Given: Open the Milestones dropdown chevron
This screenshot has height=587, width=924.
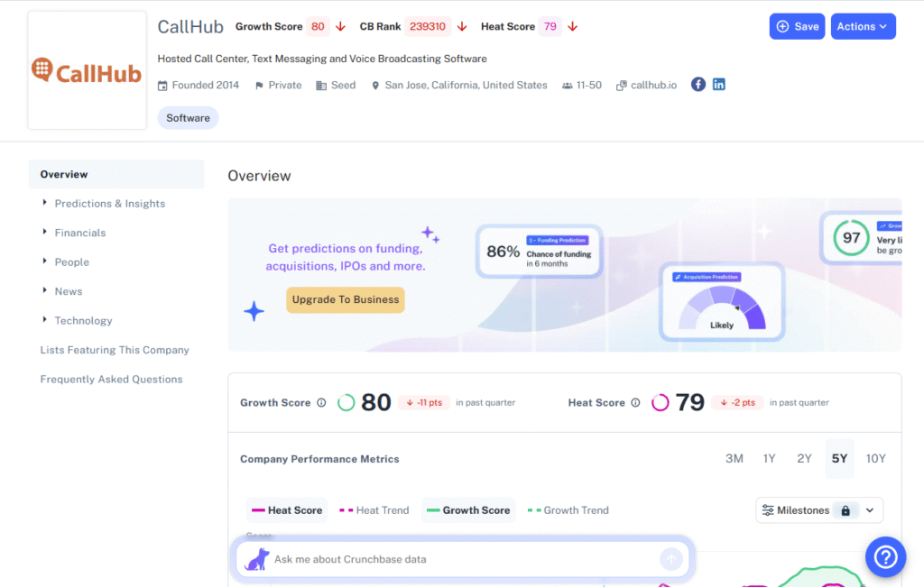Looking at the screenshot, I should tap(870, 510).
